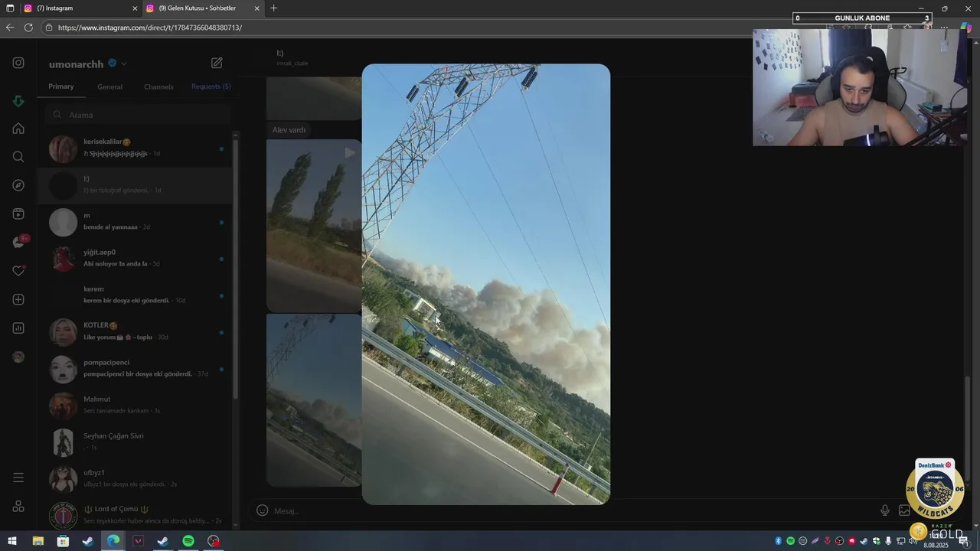The height and width of the screenshot is (551, 980).
Task: Expand the umonarchh account switcher chevron
Action: coord(124,64)
